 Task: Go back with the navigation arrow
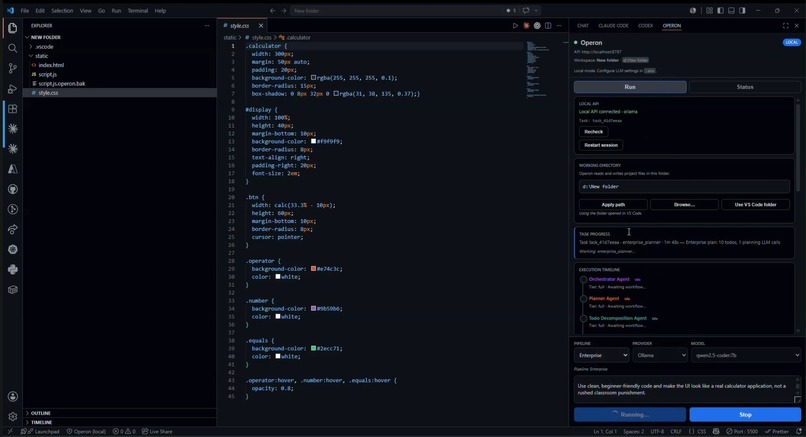[272, 10]
